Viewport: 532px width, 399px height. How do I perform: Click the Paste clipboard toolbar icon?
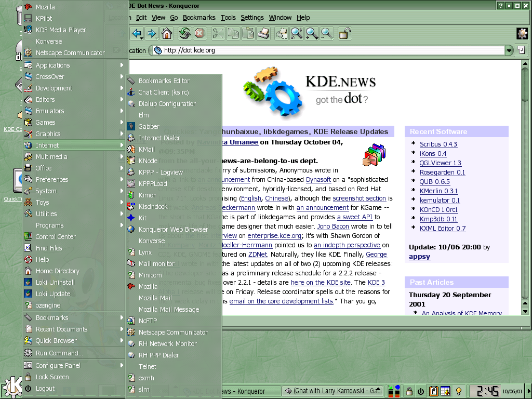[248, 34]
